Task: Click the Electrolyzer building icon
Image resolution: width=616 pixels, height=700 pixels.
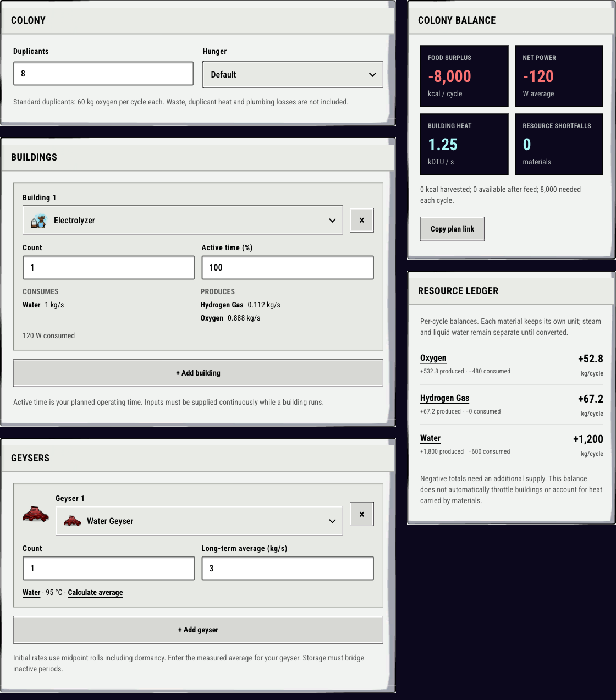Action: tap(38, 221)
